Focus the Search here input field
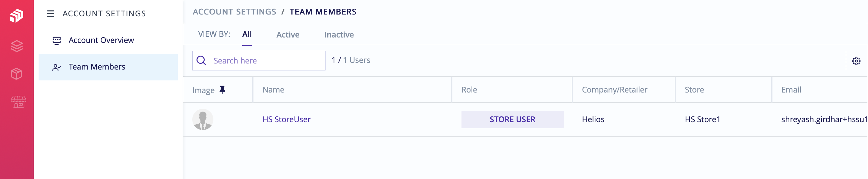 pos(266,61)
